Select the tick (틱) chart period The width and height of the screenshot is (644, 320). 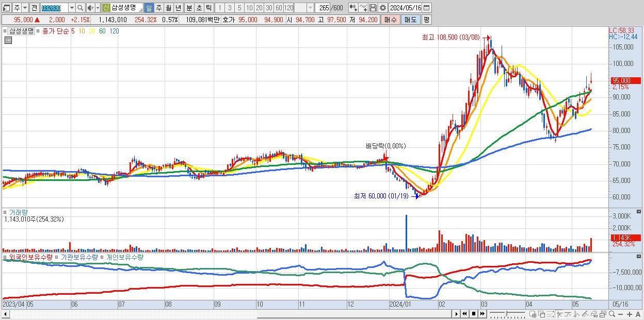pyautogui.click(x=208, y=8)
